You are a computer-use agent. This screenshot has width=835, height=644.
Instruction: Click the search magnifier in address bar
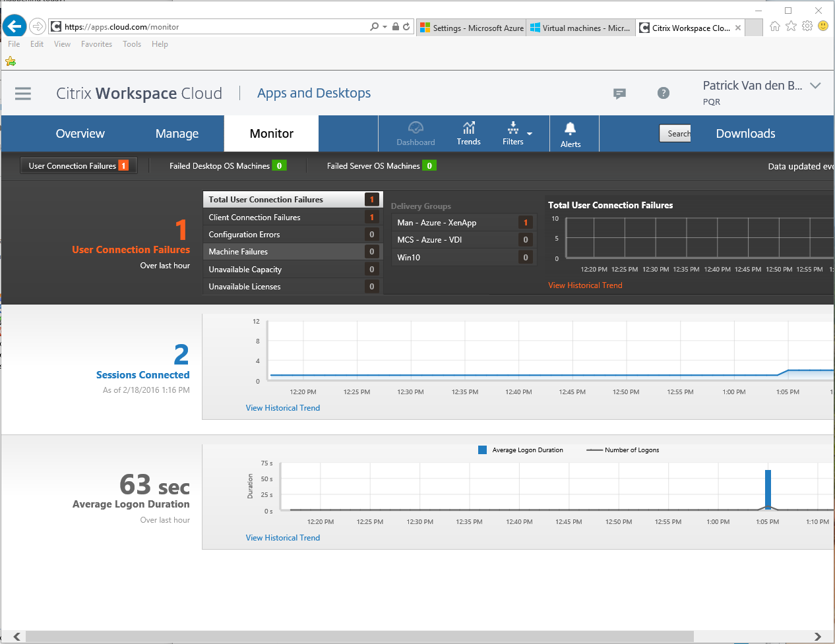pos(374,27)
